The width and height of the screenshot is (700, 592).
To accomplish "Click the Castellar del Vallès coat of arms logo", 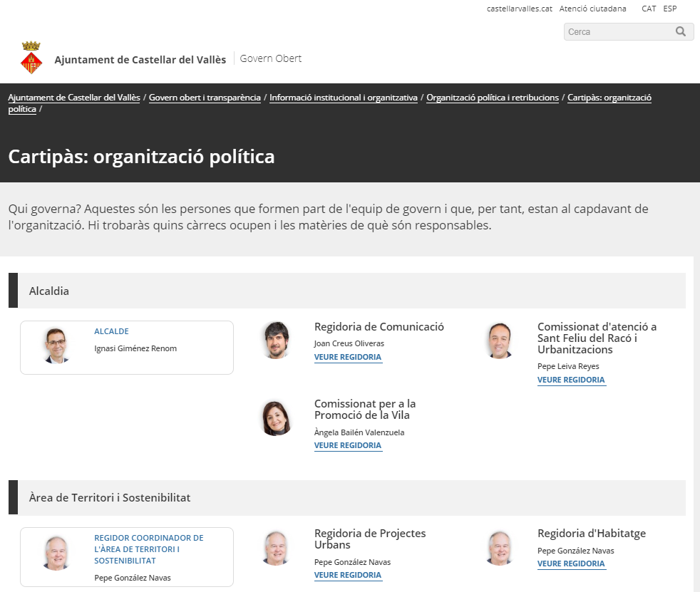I will (x=31, y=59).
